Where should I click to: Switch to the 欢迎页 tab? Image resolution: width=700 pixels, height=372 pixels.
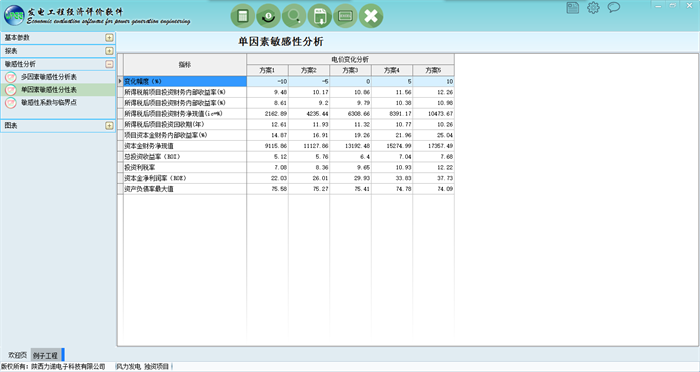[x=17, y=355]
